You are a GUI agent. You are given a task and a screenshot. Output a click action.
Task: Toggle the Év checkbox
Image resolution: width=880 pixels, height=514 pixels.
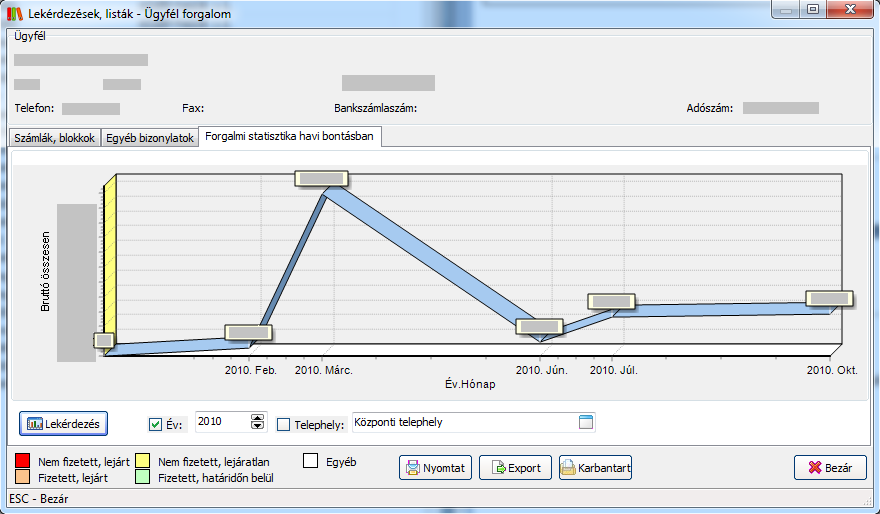click(155, 424)
